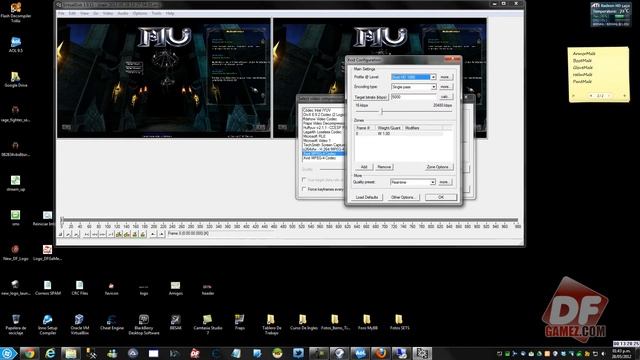Viewport: 640px width, 360px height.
Task: Open Google Chrome from taskbar
Action: click(x=29, y=353)
